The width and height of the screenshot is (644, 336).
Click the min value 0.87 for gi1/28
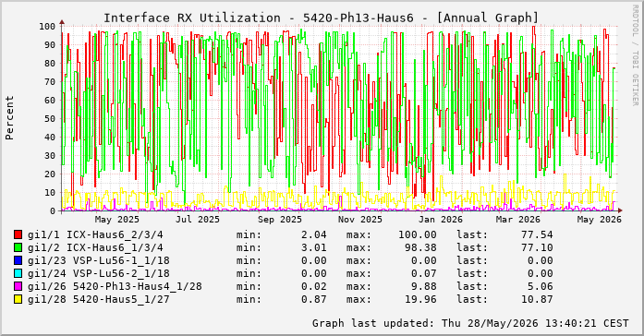314,299
